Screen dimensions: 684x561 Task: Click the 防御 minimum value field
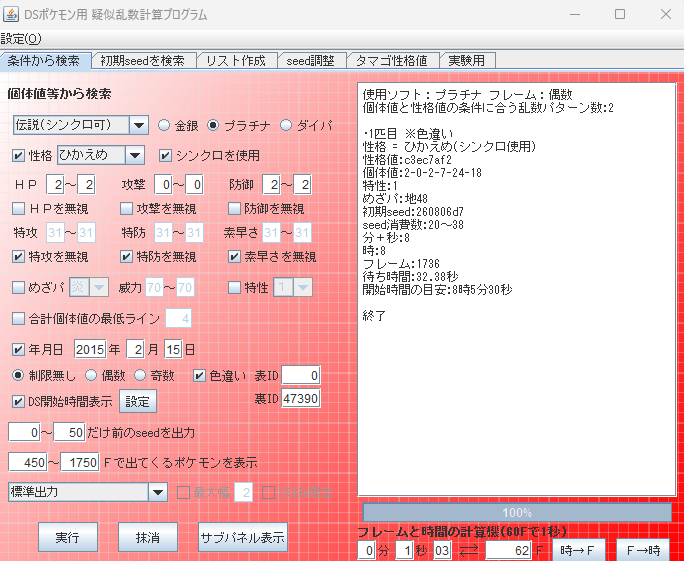[x=271, y=185]
